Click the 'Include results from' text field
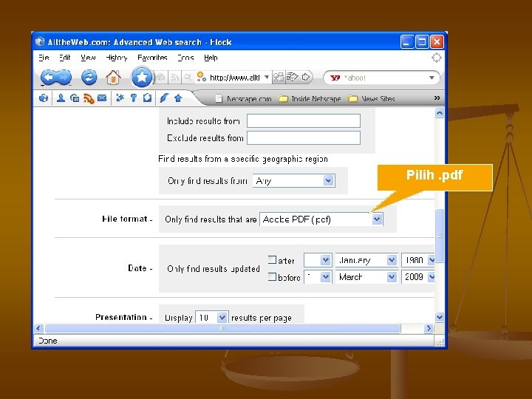The image size is (532, 399). click(x=304, y=120)
